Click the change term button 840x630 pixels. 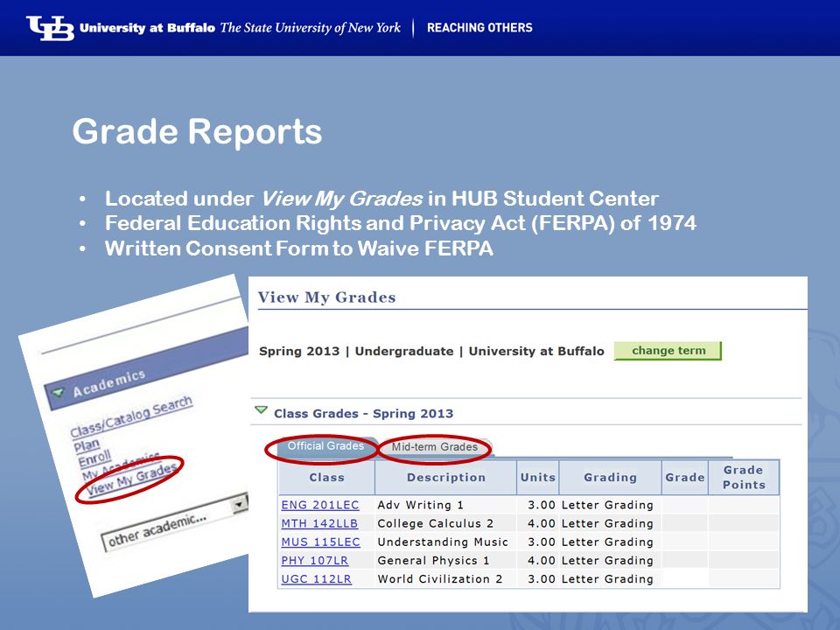[668, 350]
